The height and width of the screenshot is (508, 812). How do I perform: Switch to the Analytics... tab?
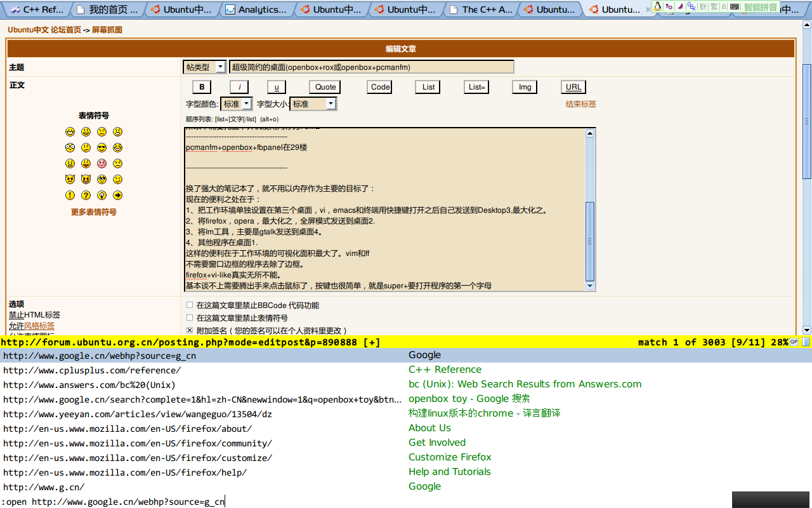(x=257, y=10)
